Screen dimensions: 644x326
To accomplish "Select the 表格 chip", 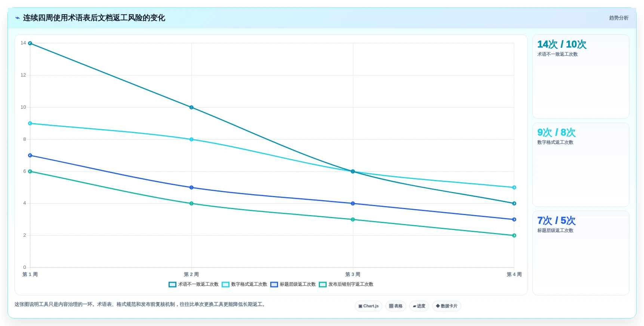I will (x=395, y=306).
